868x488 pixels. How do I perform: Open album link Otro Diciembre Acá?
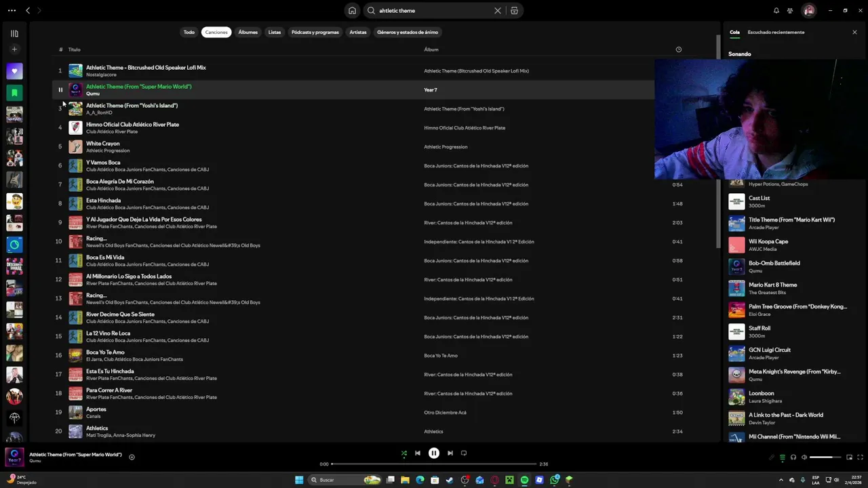click(446, 412)
